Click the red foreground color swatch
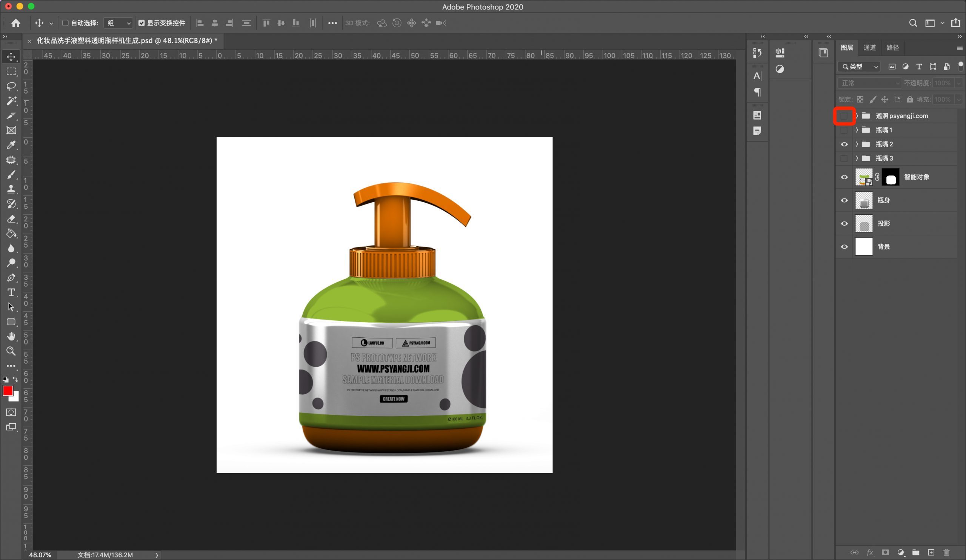The width and height of the screenshot is (966, 560). [8, 391]
